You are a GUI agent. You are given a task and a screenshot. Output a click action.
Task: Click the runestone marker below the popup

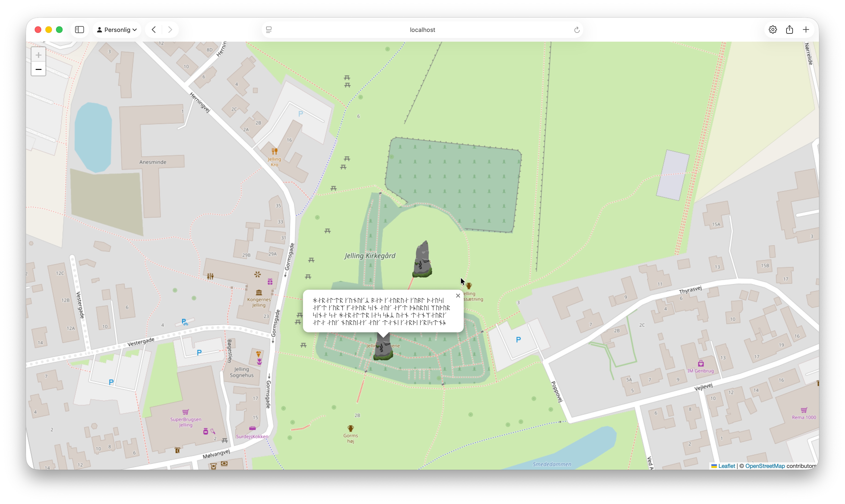tap(383, 349)
